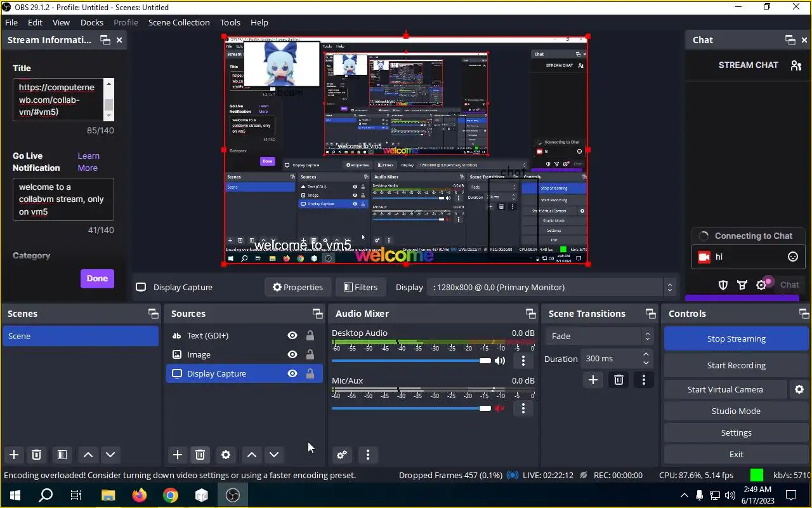Pop out the Chat dock
This screenshot has width=812, height=508.
790,40
